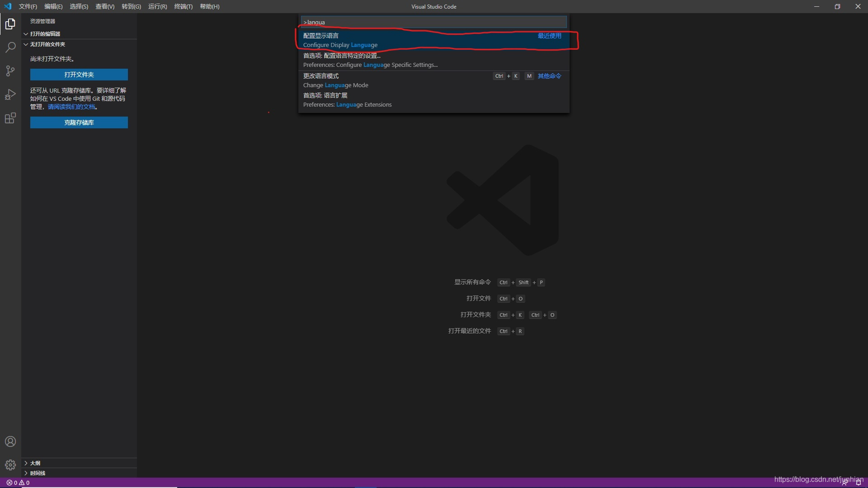Viewport: 868px width, 488px height.
Task: Open the 终端(T) menu
Action: click(183, 6)
